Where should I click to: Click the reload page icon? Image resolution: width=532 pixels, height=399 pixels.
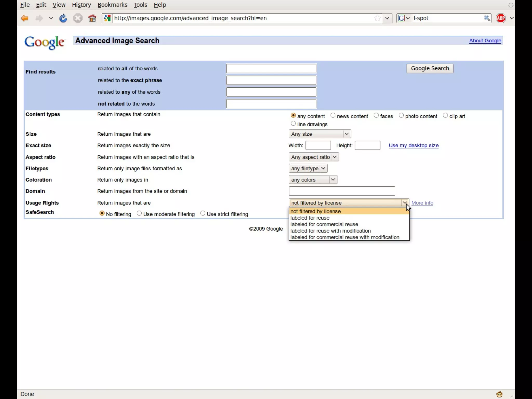[x=63, y=18]
